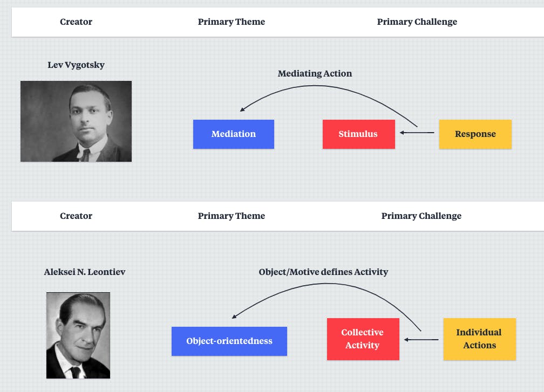Select the blue Mediation box
This screenshot has width=544, height=392.
(234, 134)
